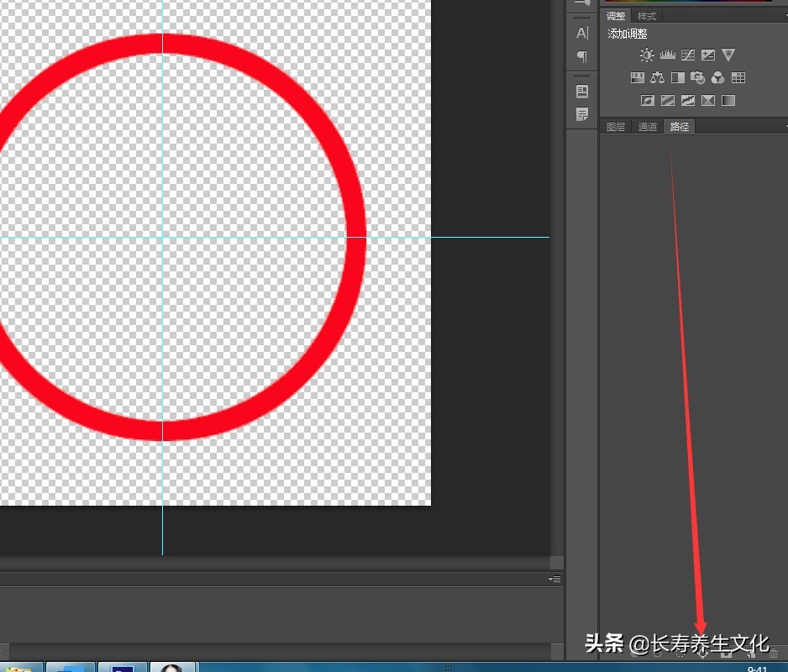Open the Paths panel menu
Viewport: 788px width, 672px height.
[783, 126]
